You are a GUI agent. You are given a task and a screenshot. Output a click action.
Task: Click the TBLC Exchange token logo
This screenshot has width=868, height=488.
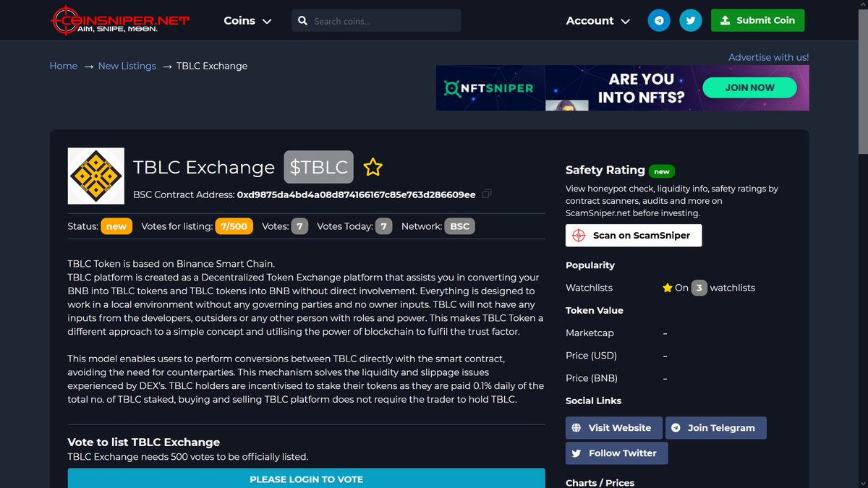coord(96,176)
